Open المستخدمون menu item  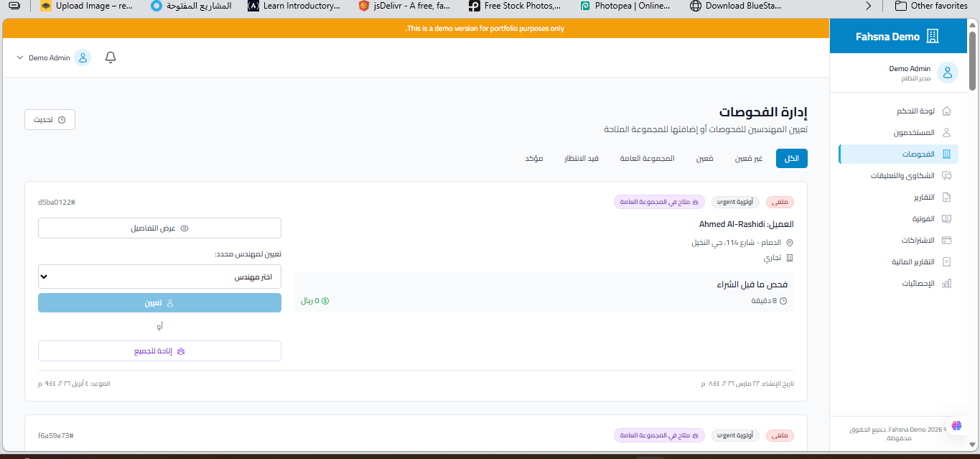pos(898,133)
